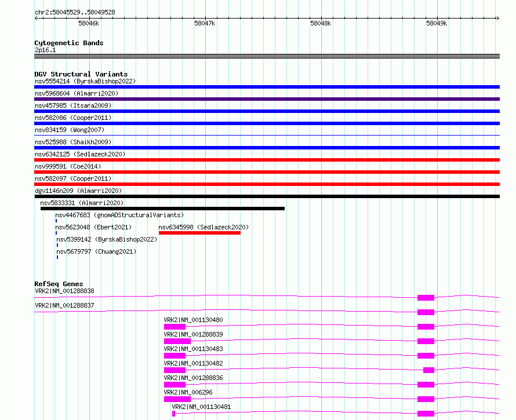Click the left scroll arrow on the ruler
Image resolution: width=516 pixels, height=420 pixels.
[36, 19]
